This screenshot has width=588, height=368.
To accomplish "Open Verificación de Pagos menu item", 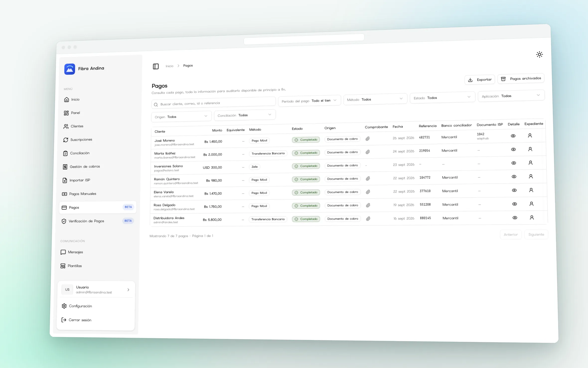I will click(97, 221).
